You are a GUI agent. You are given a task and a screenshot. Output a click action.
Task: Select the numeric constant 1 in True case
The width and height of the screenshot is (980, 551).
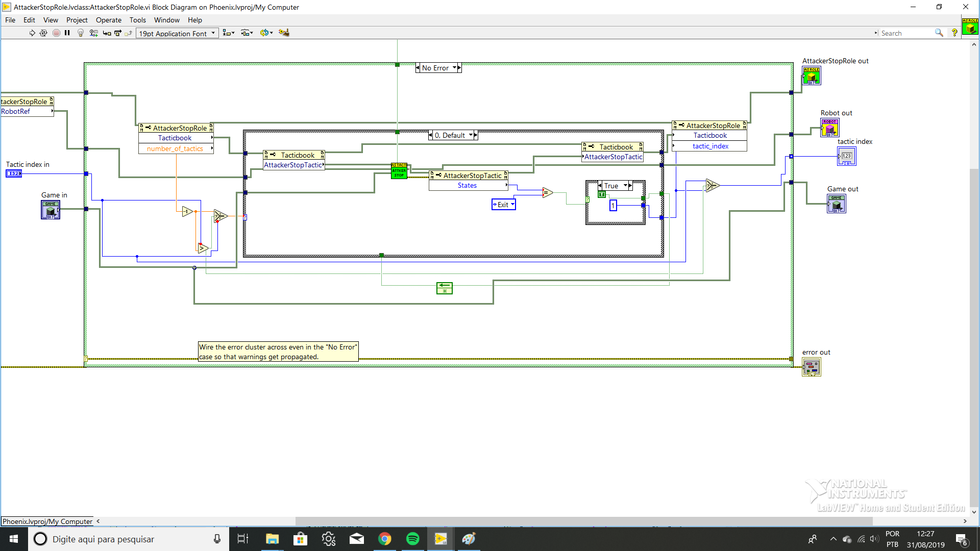613,205
